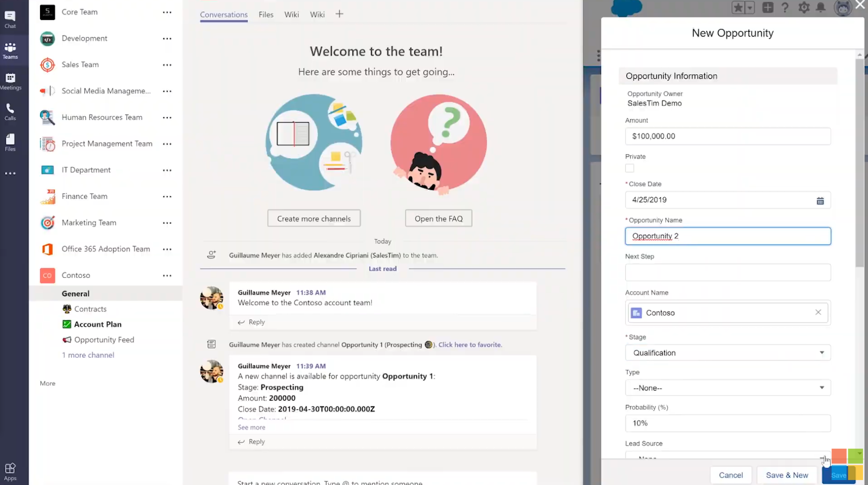The width and height of the screenshot is (868, 485).
Task: Open the Apps store icon
Action: pos(10,472)
